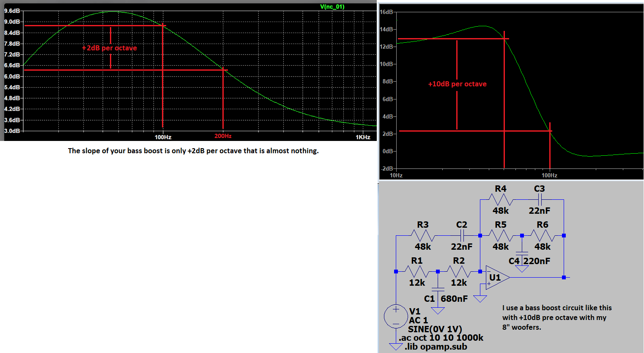The height and width of the screenshot is (353, 644).
Task: Select the 1KHz frequency label in left plot
Action: tap(363, 137)
